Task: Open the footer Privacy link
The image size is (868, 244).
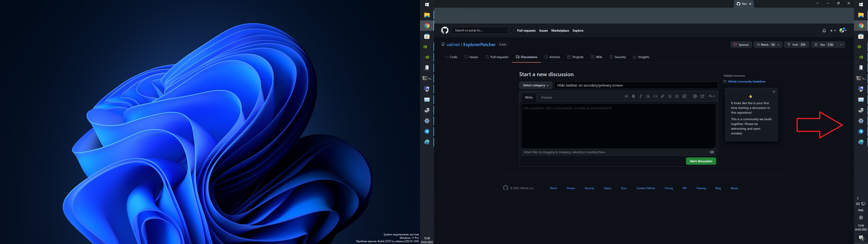Action: pos(571,188)
